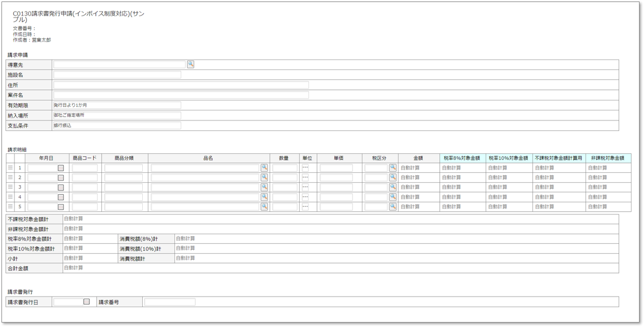
Task: Click the drag handle of detail row 1
Action: 10,168
